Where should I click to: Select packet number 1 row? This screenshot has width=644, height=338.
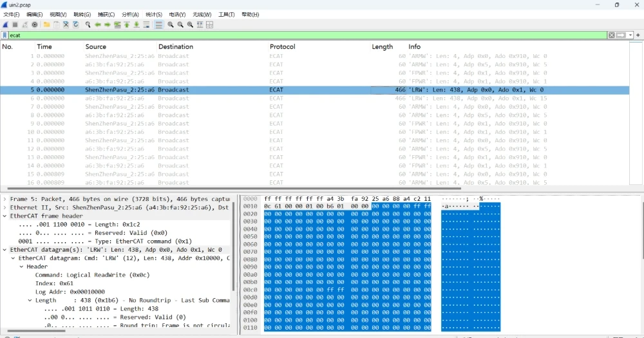point(315,56)
